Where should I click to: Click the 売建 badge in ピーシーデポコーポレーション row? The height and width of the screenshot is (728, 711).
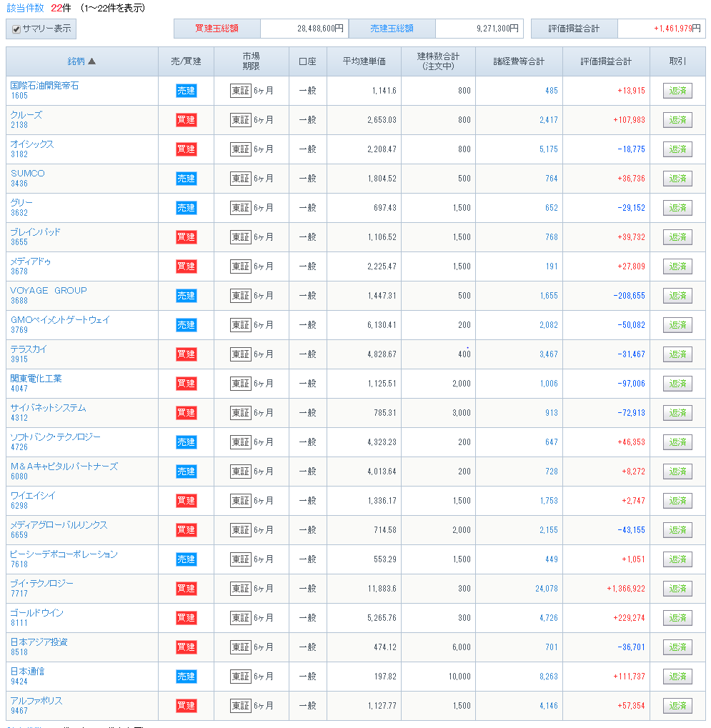187,559
